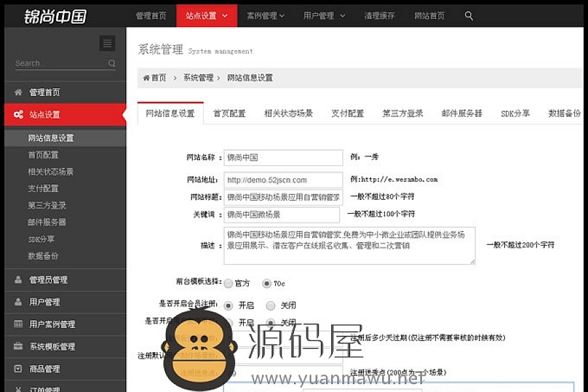This screenshot has height=392, width=588.
Task: Switch to 首页配置 tab
Action: [x=229, y=113]
